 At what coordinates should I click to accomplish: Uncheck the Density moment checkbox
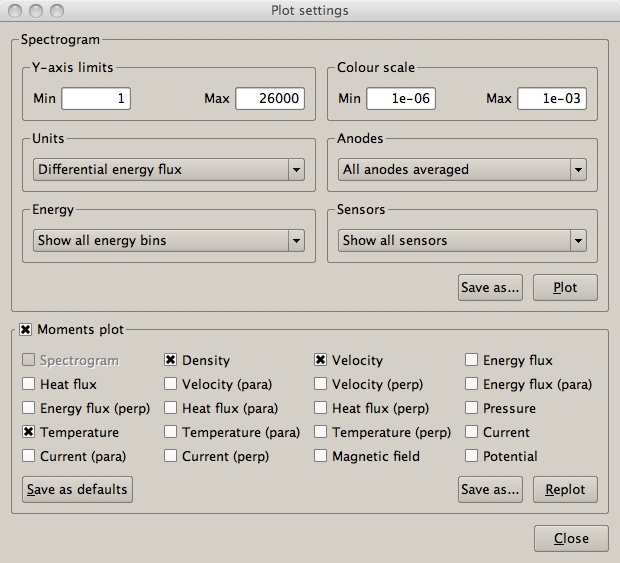click(170, 360)
